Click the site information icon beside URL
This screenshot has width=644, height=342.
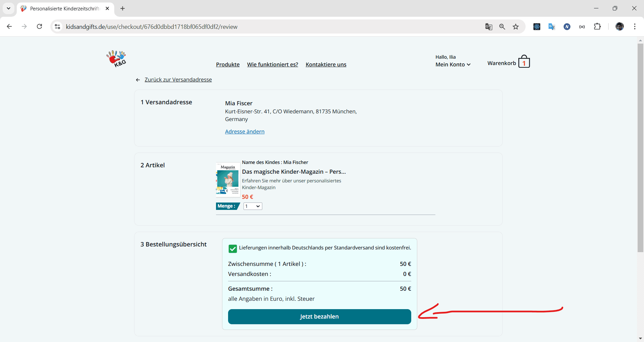(x=58, y=27)
